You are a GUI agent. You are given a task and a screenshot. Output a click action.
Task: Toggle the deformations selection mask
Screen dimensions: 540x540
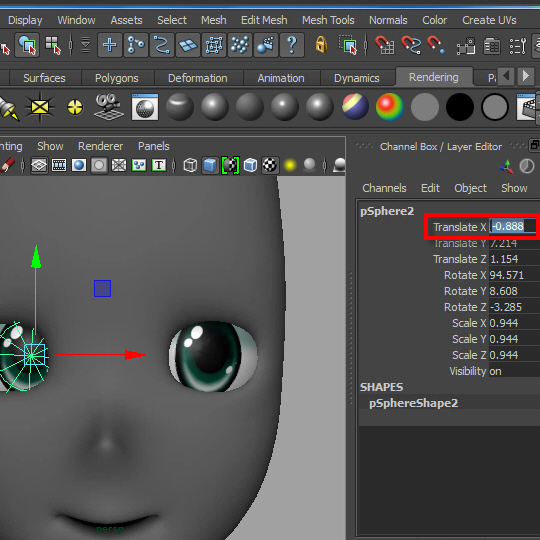pyautogui.click(x=214, y=45)
